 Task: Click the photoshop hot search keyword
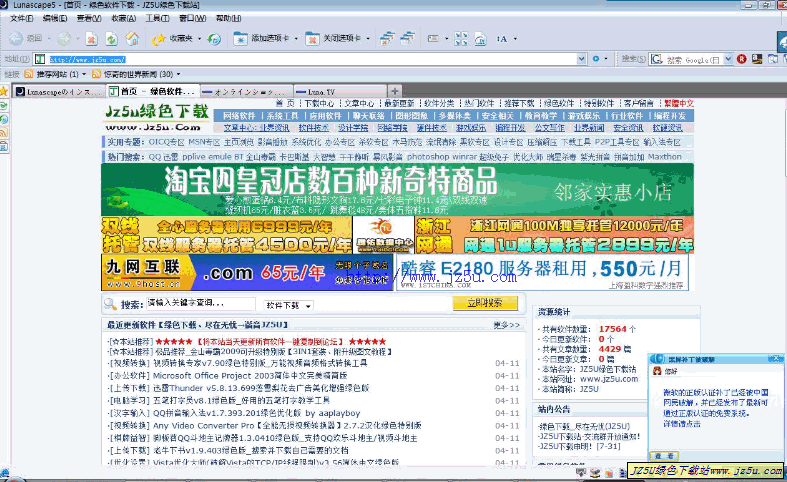(428, 157)
